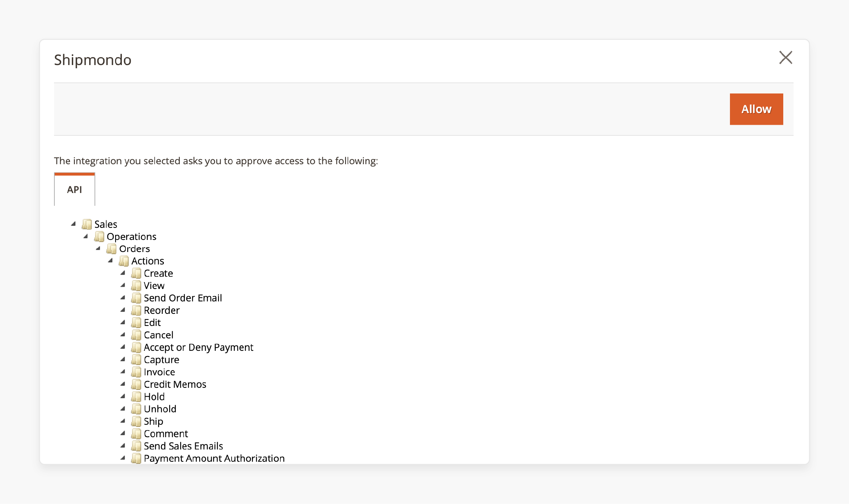Image resolution: width=849 pixels, height=504 pixels.
Task: Select the Cancel permission label
Action: point(159,335)
